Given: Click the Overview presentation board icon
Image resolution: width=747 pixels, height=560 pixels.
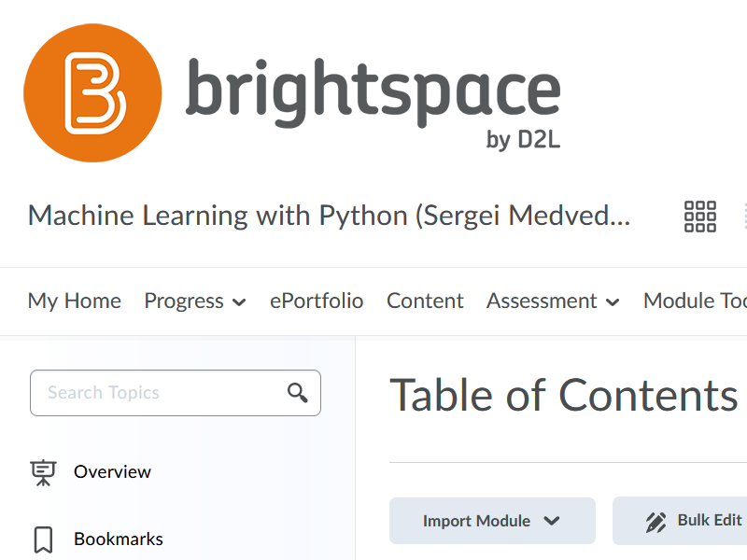Looking at the screenshot, I should (x=43, y=472).
